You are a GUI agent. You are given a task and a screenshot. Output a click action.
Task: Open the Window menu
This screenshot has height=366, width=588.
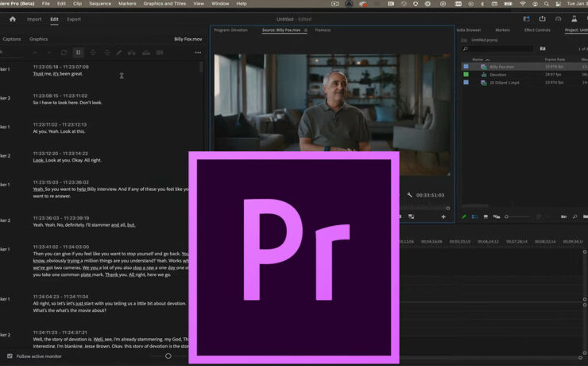pyautogui.click(x=220, y=3)
